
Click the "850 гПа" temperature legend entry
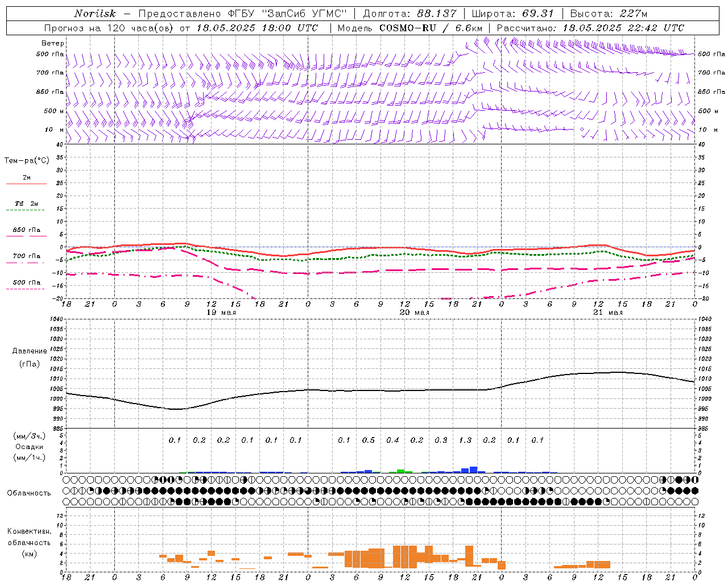pos(26,232)
